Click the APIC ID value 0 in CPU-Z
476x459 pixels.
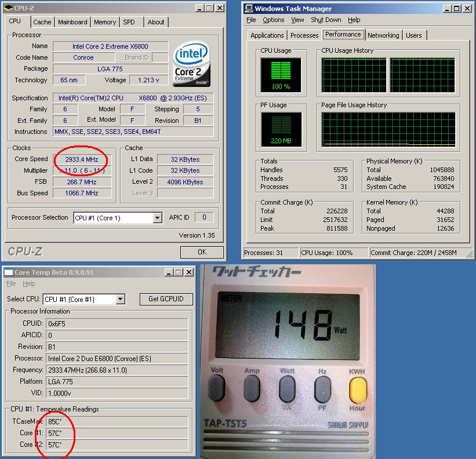204,217
